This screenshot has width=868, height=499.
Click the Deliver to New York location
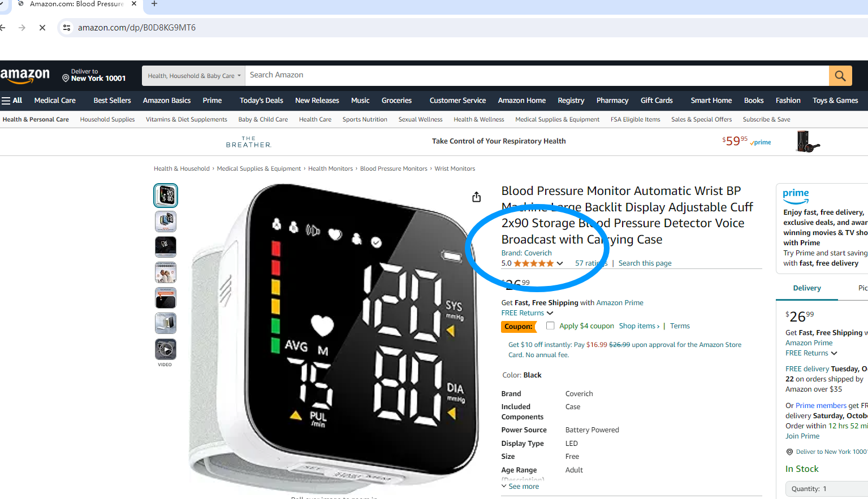tap(94, 75)
